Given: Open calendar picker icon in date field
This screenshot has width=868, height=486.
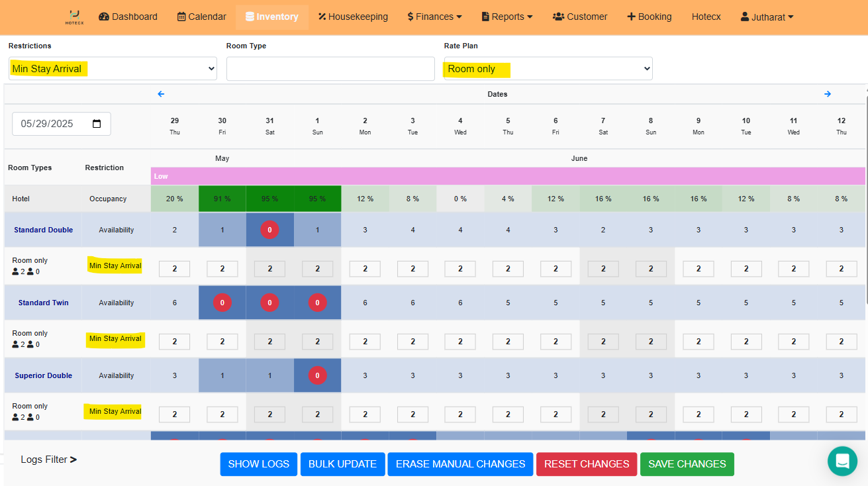Looking at the screenshot, I should pos(97,124).
